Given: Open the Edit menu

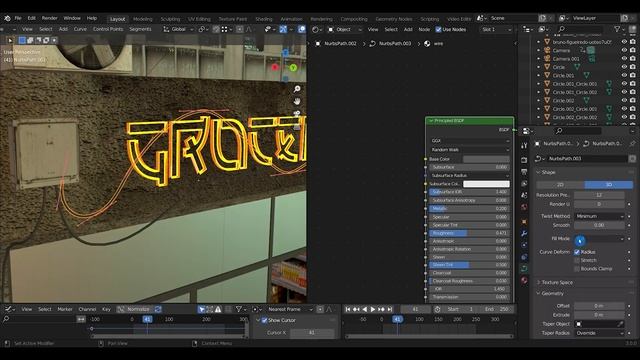Looking at the screenshot, I should [x=31, y=18].
